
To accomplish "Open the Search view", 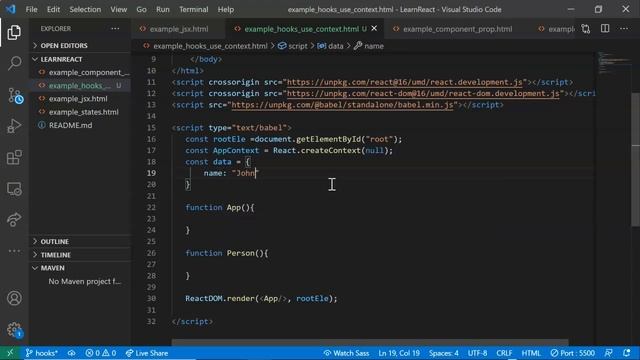I will click(14, 63).
